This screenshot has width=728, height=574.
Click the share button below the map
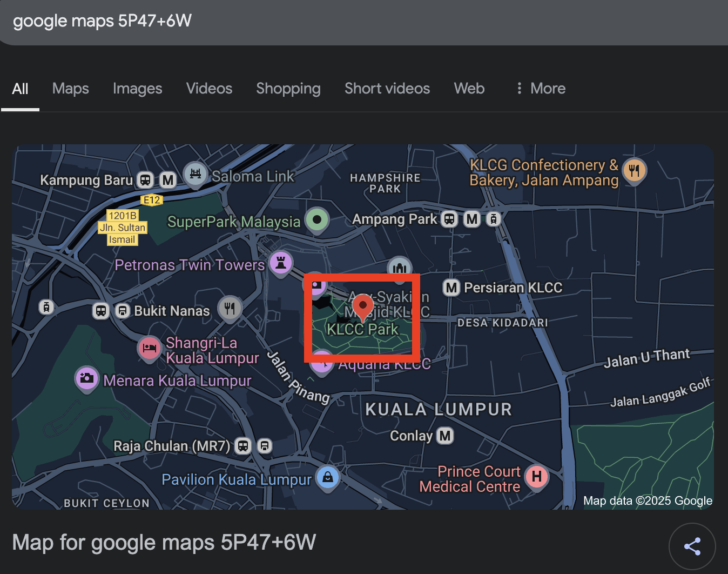[692, 546]
